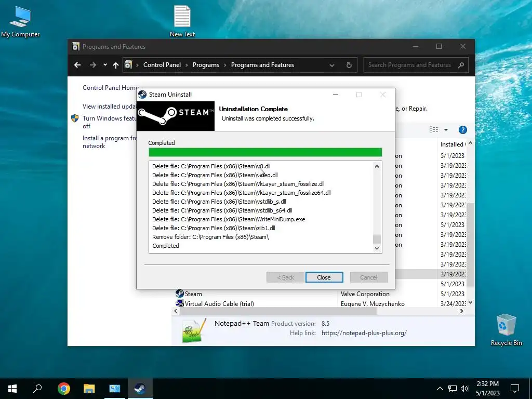
Task: Click Programs and Features breadcrumb
Action: pyautogui.click(x=262, y=65)
